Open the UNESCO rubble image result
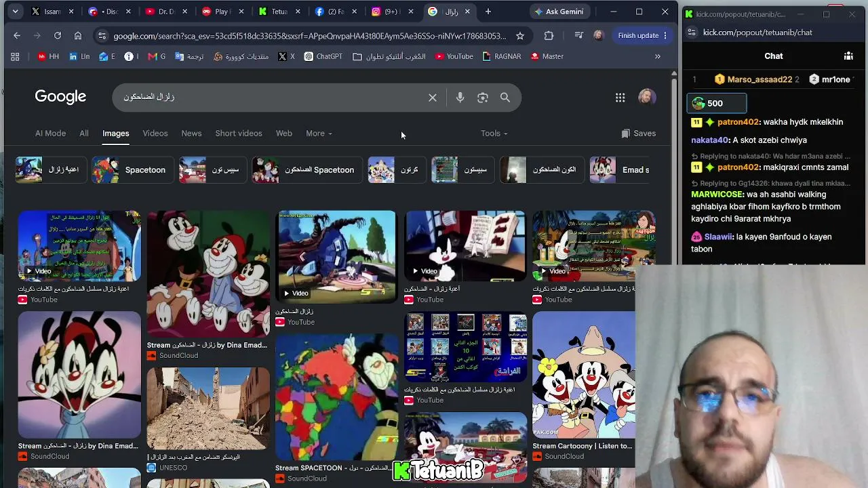Image resolution: width=868 pixels, height=488 pixels. [208, 408]
